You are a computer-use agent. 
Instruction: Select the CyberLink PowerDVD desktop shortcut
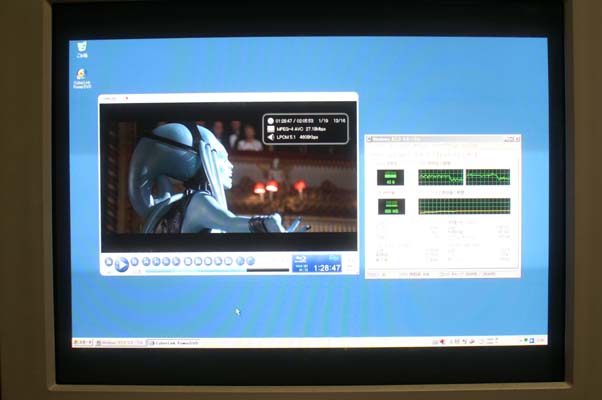pos(82,79)
